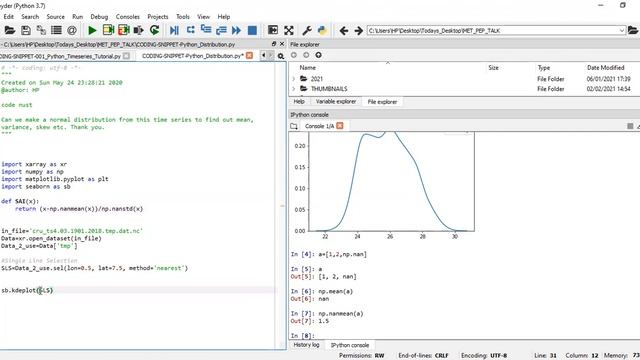
Task: Close the editor pane
Action: [x=282, y=44]
